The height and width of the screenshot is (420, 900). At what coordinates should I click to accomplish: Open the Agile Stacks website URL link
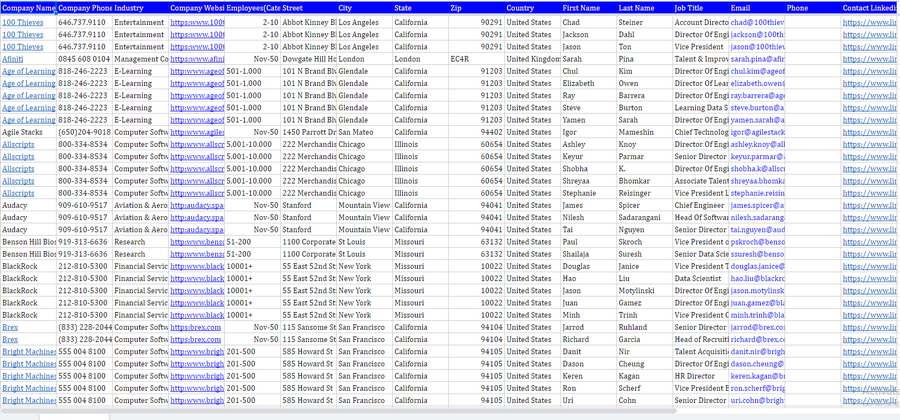point(197,132)
